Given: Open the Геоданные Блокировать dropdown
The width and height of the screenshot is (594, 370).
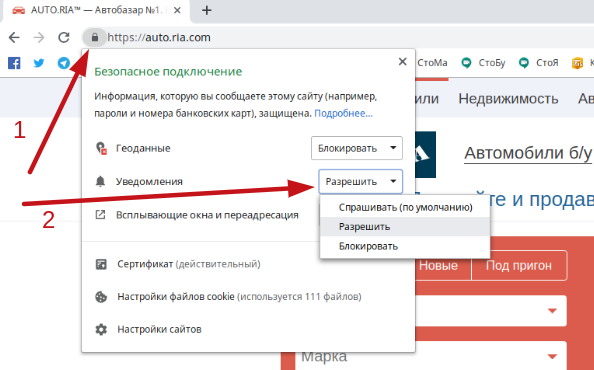Looking at the screenshot, I should (x=357, y=148).
